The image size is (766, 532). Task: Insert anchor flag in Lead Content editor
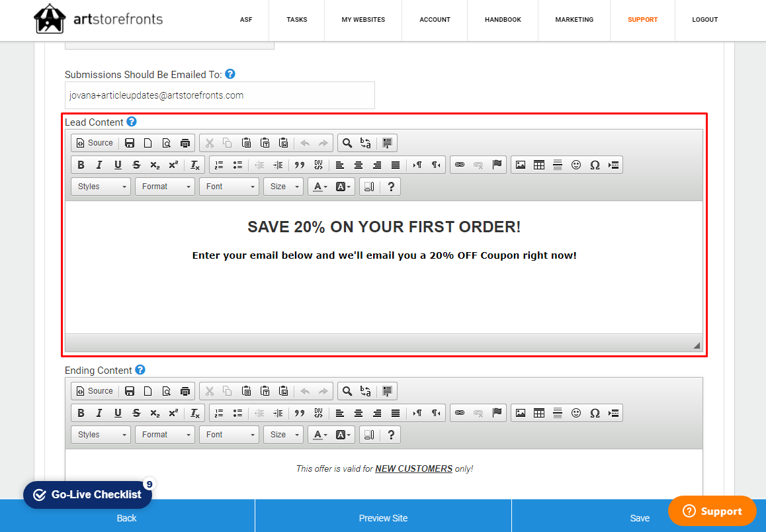pyautogui.click(x=497, y=165)
